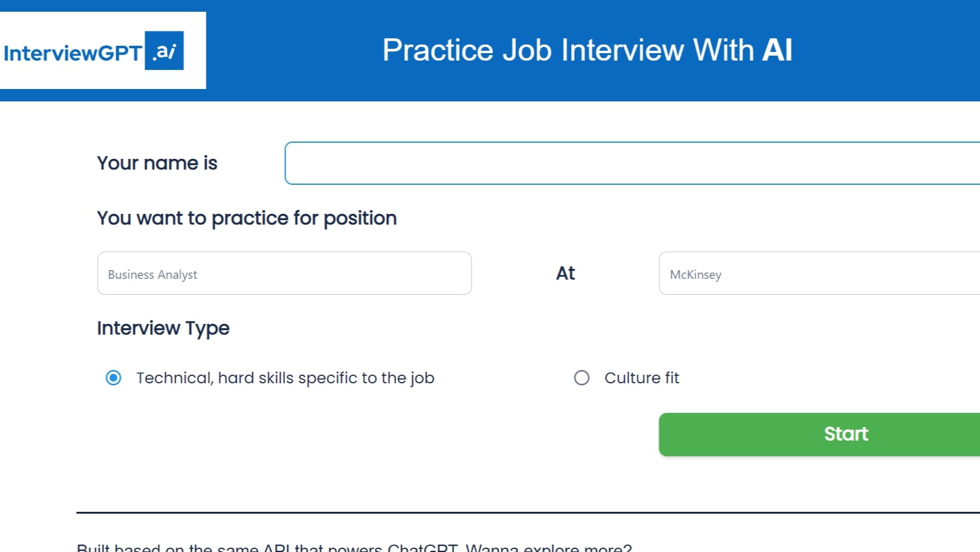
Task: Click the "Technical, hard skills" option label
Action: click(x=285, y=378)
